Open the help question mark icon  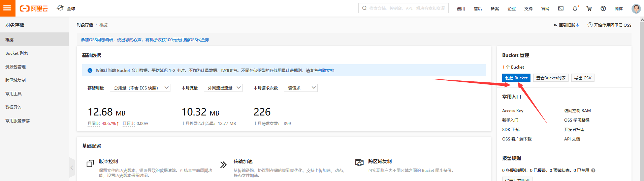click(603, 8)
